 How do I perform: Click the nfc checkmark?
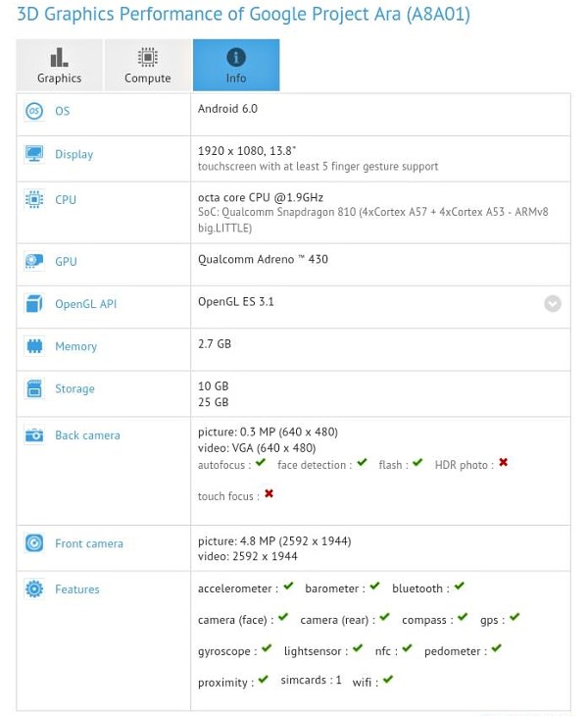pyautogui.click(x=408, y=648)
